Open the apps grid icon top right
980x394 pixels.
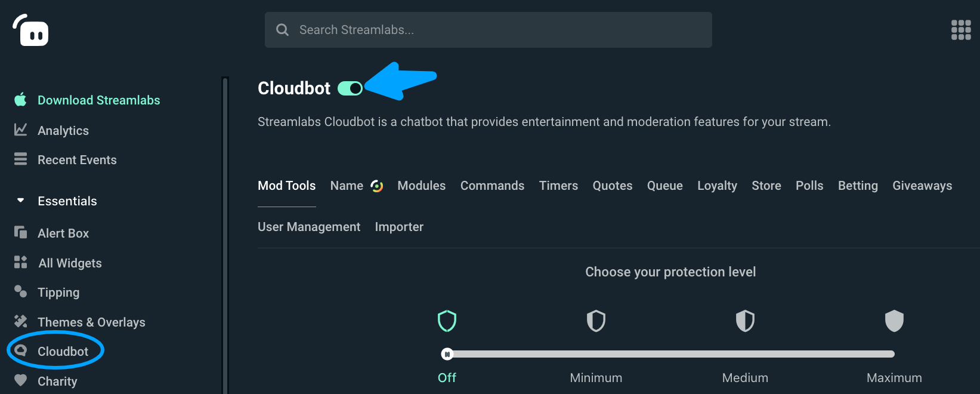coord(961,30)
